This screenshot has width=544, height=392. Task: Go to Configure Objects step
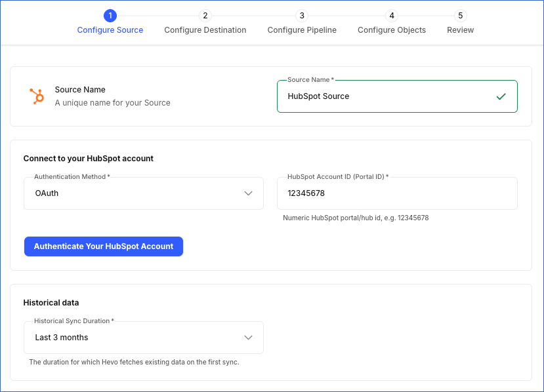pyautogui.click(x=392, y=30)
